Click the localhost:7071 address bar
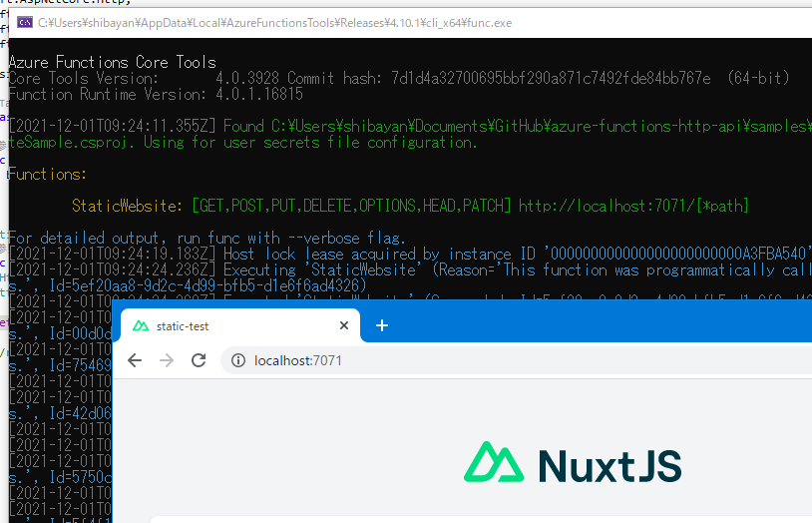The width and height of the screenshot is (812, 523). pyautogui.click(x=517, y=360)
